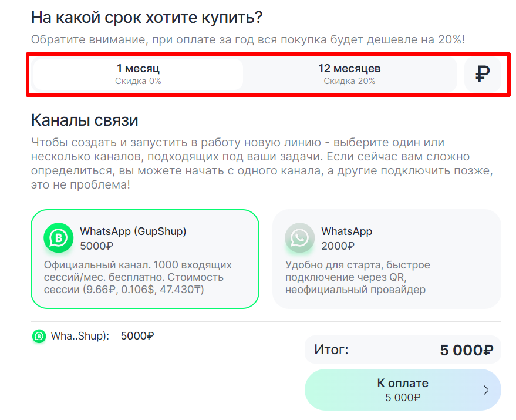Select the 1 месяц billing period
Screen dimensions: 516x420
[138, 74]
